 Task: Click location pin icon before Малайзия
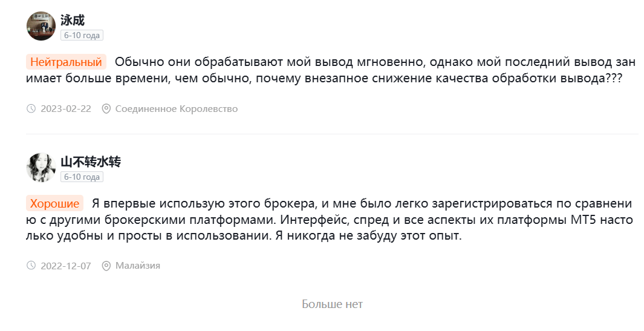[106, 266]
